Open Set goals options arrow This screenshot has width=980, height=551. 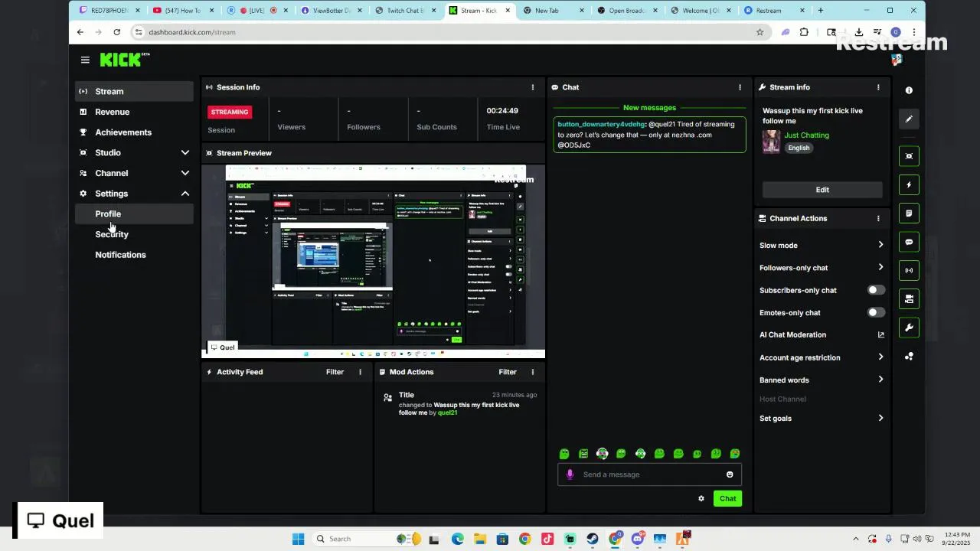click(880, 418)
